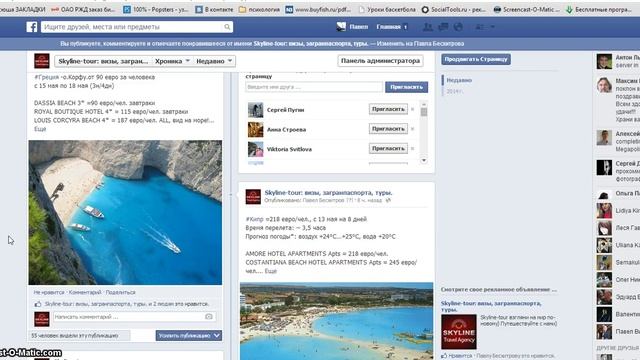Image resolution: width=640 pixels, height=360 pixels.
Task: Invite Анна Строева to the page
Action: pyautogui.click(x=388, y=129)
